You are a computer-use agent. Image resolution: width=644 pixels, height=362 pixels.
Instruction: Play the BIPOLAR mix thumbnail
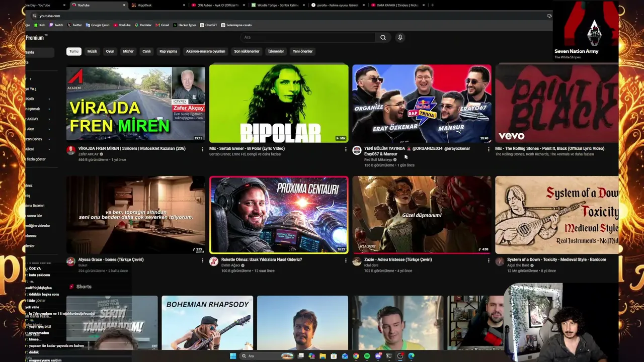tap(279, 104)
